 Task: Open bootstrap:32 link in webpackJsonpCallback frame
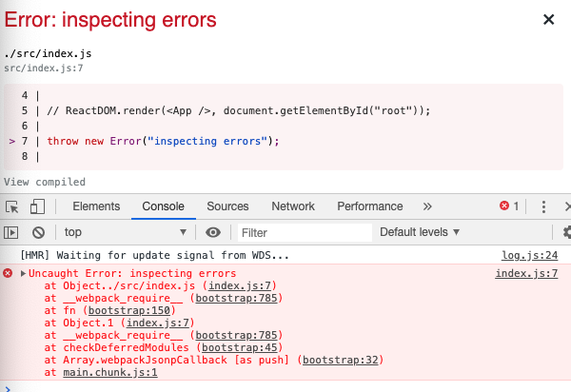click(x=341, y=360)
